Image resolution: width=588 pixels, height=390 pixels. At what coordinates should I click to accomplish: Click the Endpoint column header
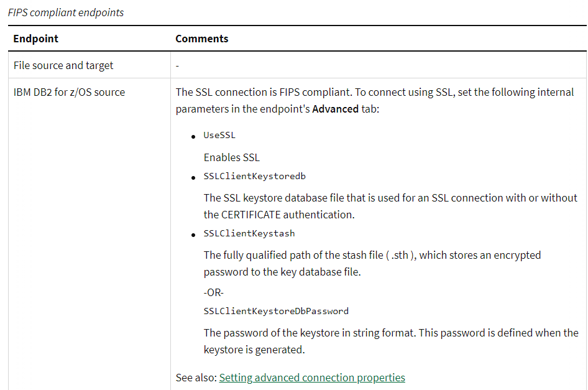[36, 39]
